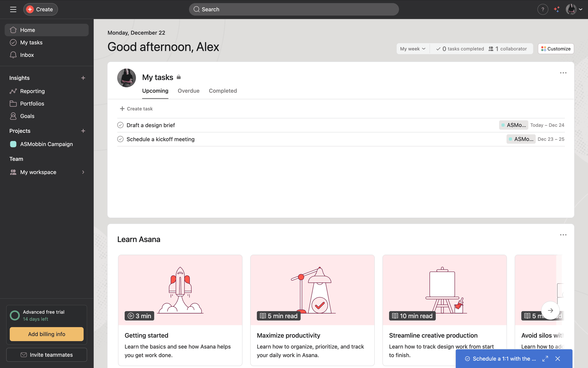The width and height of the screenshot is (588, 368).
Task: Open Portfolios in sidebar
Action: (47, 104)
